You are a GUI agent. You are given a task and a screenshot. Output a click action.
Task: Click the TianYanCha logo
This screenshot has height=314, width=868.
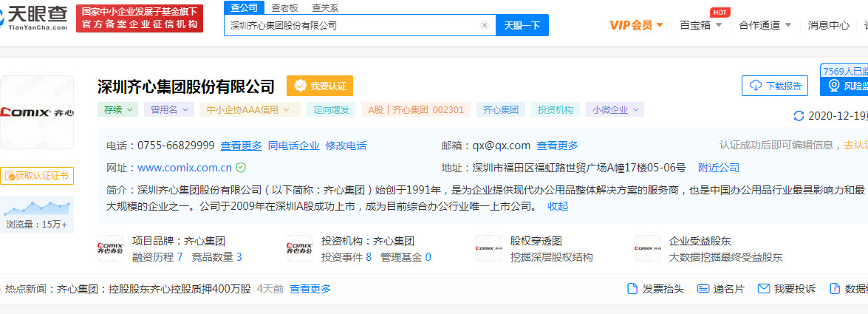(34, 18)
